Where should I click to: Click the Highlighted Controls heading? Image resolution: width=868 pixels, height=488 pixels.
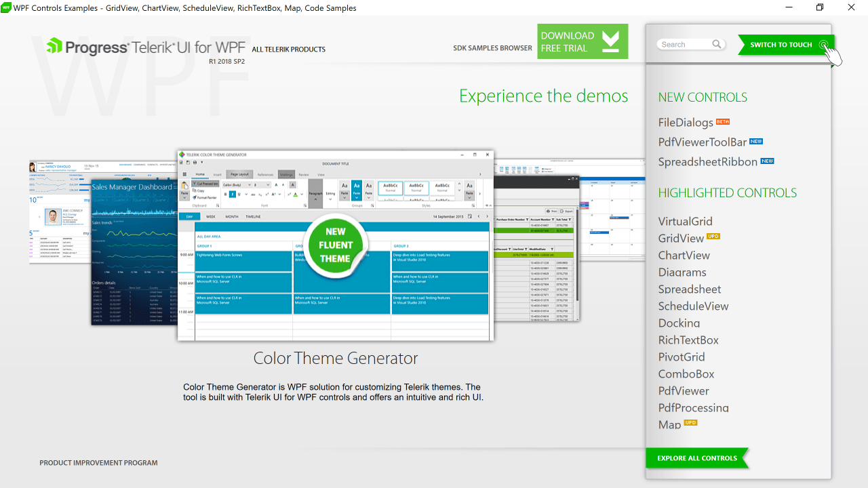coord(728,192)
